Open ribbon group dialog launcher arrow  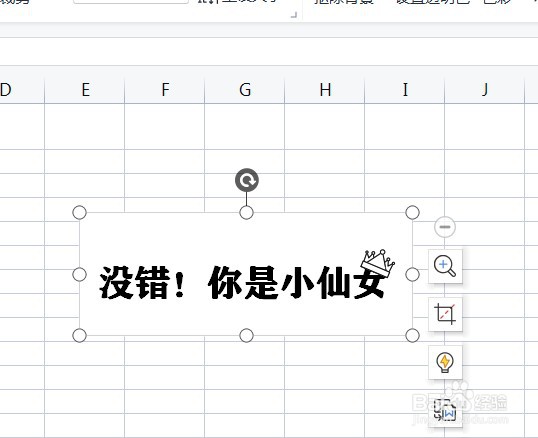pos(294,15)
